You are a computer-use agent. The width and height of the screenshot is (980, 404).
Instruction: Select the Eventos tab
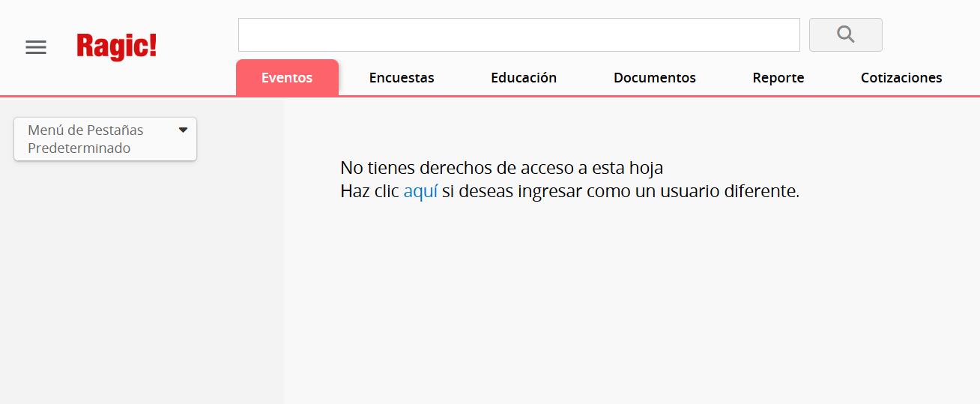click(287, 78)
